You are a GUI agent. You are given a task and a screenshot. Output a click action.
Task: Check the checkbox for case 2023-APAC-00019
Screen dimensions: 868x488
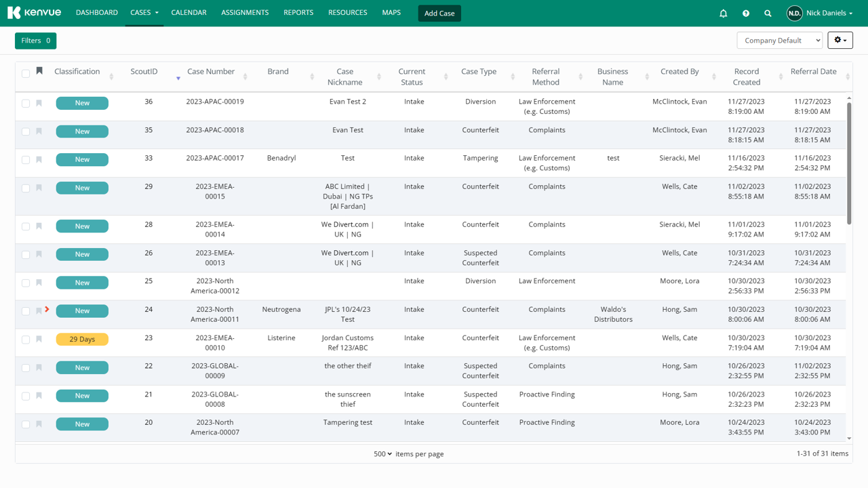[26, 102]
